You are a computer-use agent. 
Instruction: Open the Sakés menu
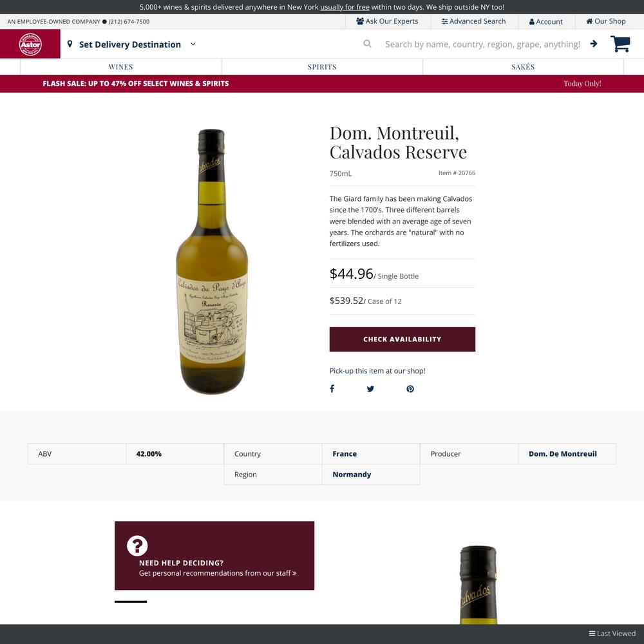[x=523, y=67]
